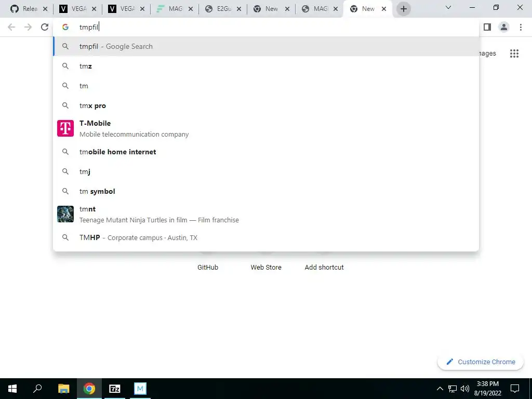
Task: Open the GitHub shortcut
Action: pyautogui.click(x=208, y=267)
